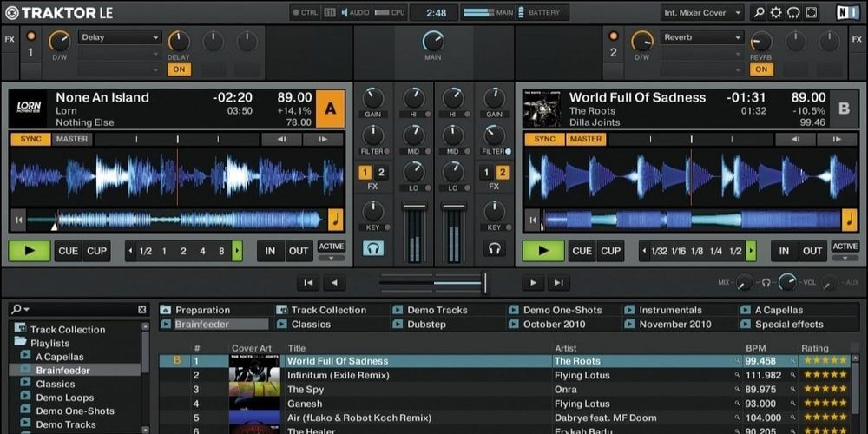The width and height of the screenshot is (868, 434).
Task: Open Dubstep favorite tab
Action: pyautogui.click(x=426, y=325)
